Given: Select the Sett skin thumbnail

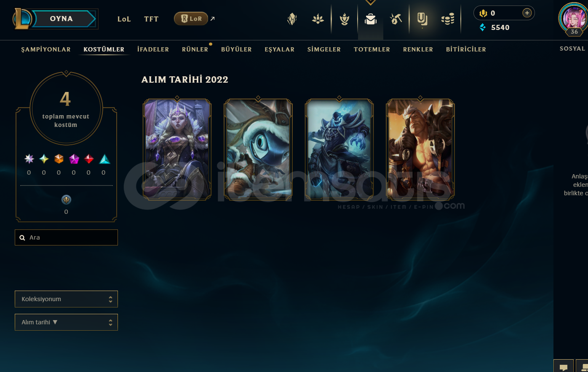Looking at the screenshot, I should tap(420, 149).
